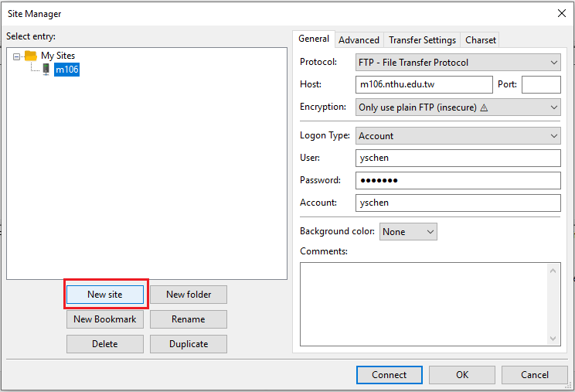The height and width of the screenshot is (392, 575).
Task: Click the Connect button
Action: point(389,375)
